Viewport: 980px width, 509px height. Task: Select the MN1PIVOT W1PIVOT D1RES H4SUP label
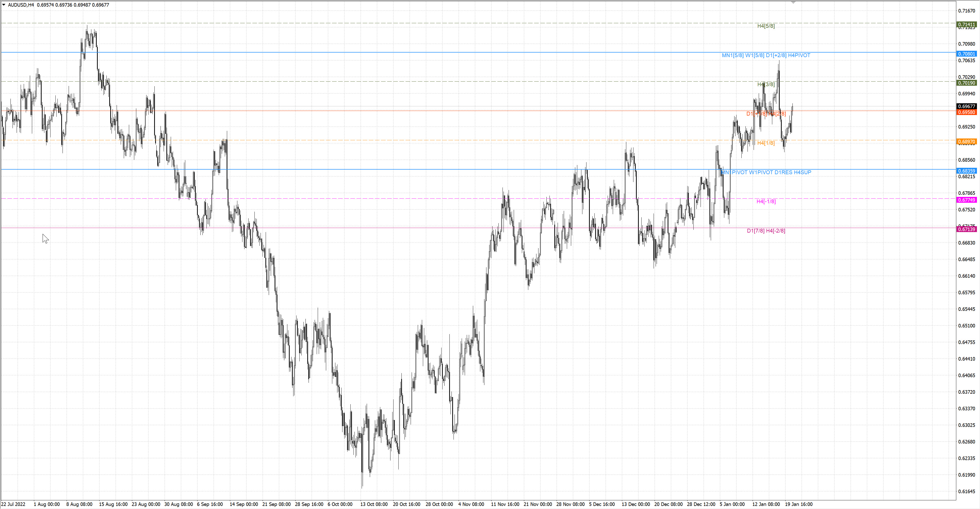tap(766, 172)
